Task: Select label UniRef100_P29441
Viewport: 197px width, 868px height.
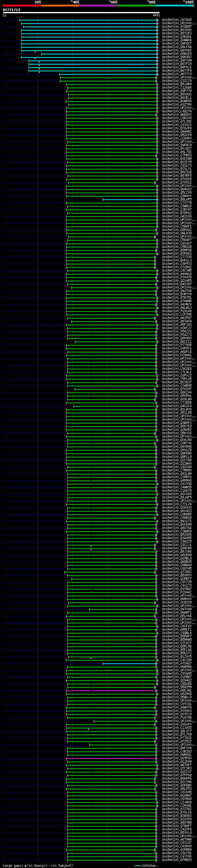Action: [176, 355]
